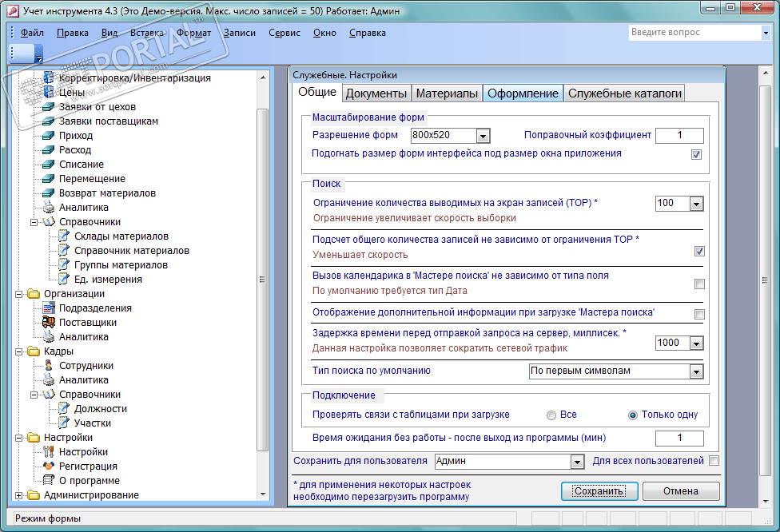Screen dimensions: 780x532
Task: Click the Настройки tools icon
Action: tap(48, 451)
